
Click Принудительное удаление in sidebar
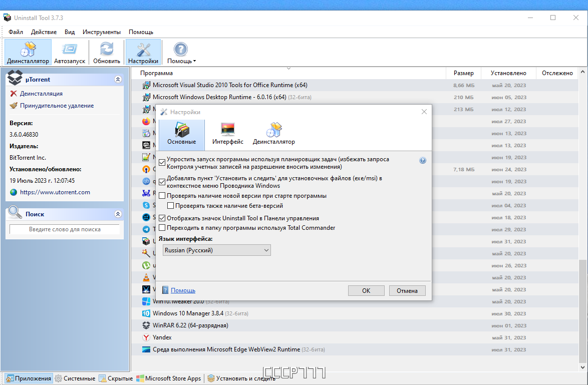(x=57, y=106)
